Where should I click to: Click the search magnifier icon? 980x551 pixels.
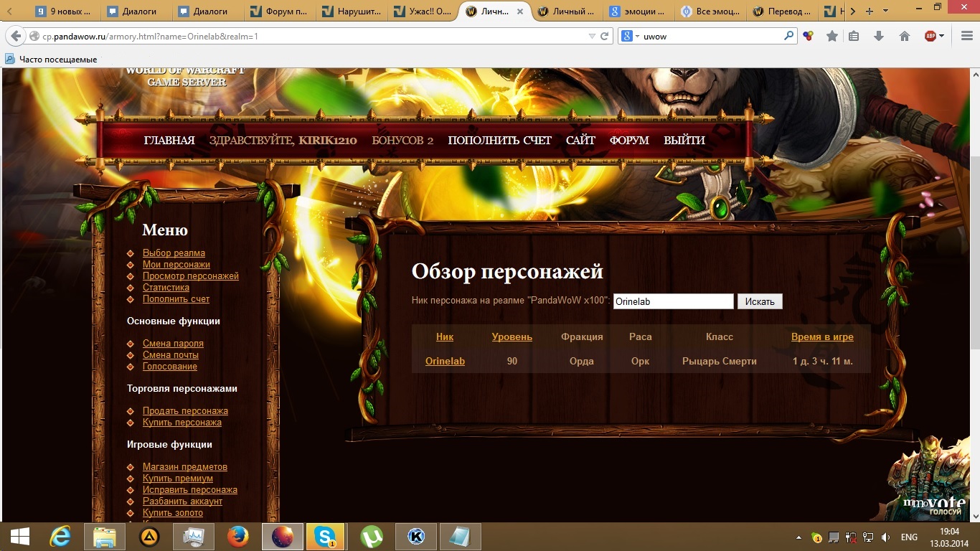[x=789, y=35]
